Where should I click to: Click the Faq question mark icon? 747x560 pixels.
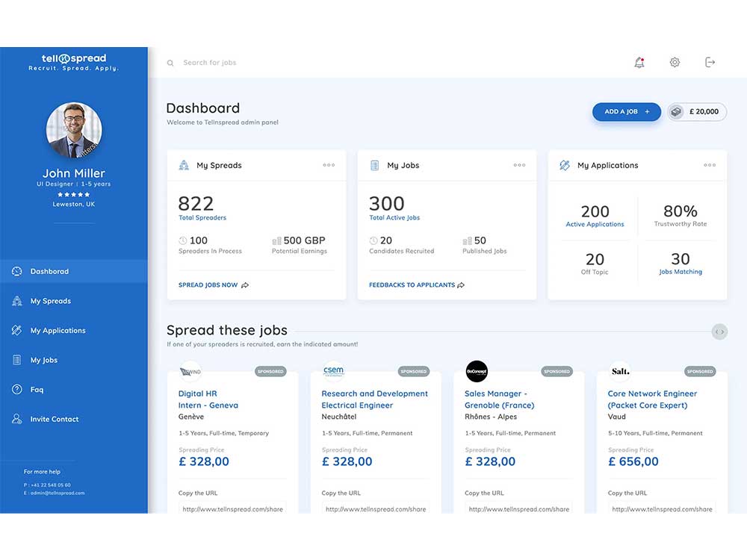coord(16,390)
